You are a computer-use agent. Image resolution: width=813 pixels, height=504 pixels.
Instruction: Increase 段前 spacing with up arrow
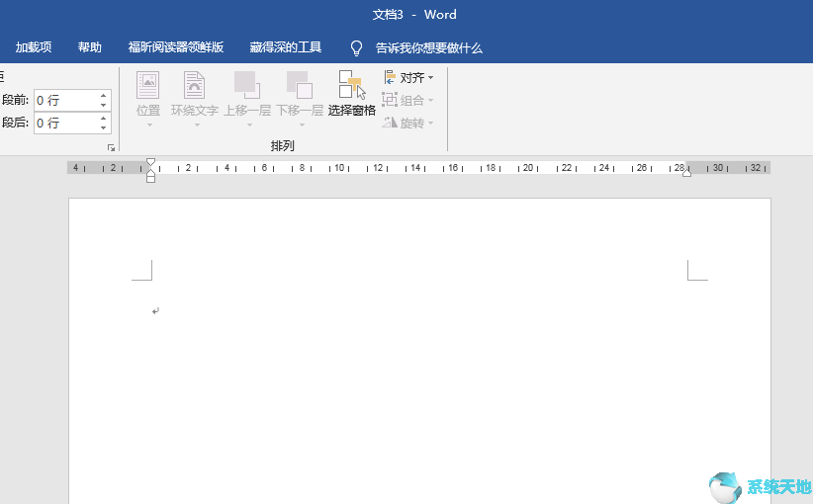[104, 96]
